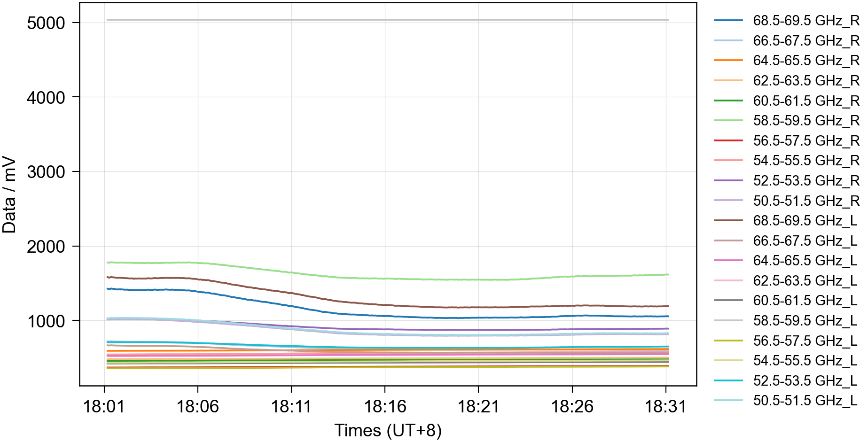The height and width of the screenshot is (442, 868).
Task: Click the "Data / mV" y-axis title
Action: click(x=9, y=195)
